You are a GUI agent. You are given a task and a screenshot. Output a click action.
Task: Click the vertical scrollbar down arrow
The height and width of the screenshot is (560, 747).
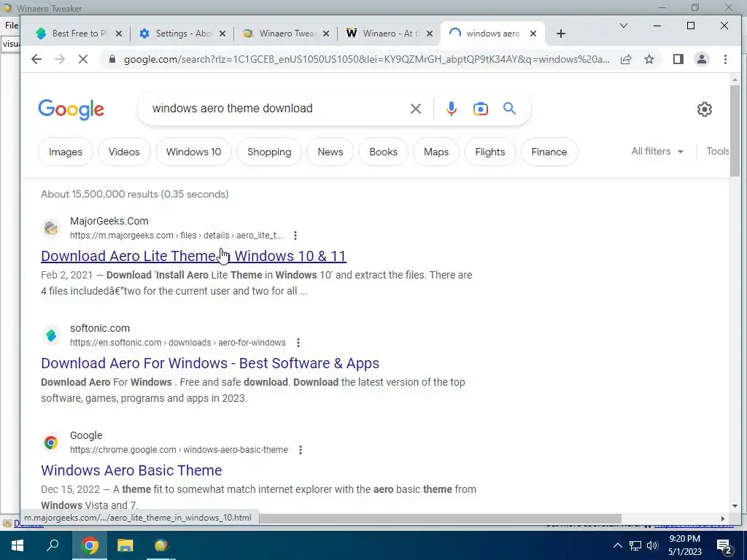click(x=735, y=506)
